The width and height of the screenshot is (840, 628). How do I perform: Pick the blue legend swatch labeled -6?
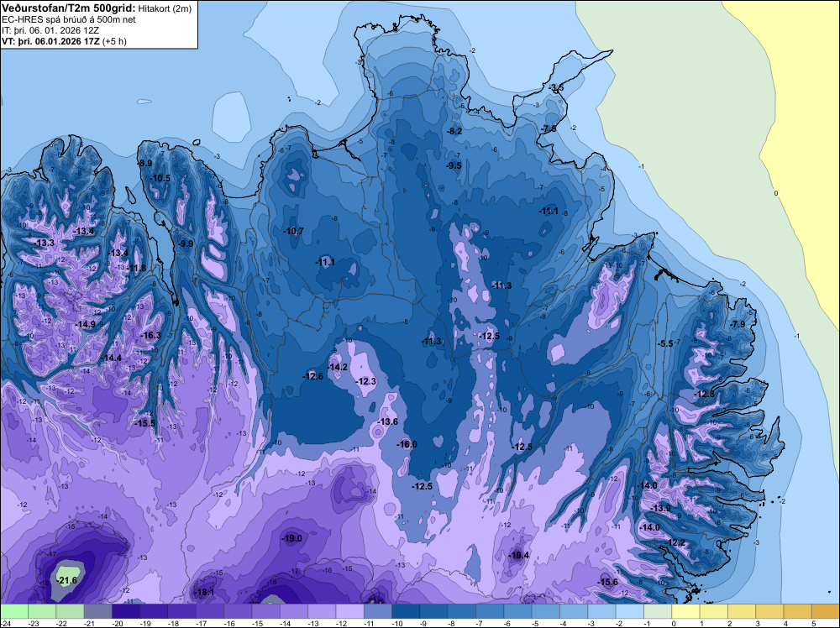click(518, 611)
